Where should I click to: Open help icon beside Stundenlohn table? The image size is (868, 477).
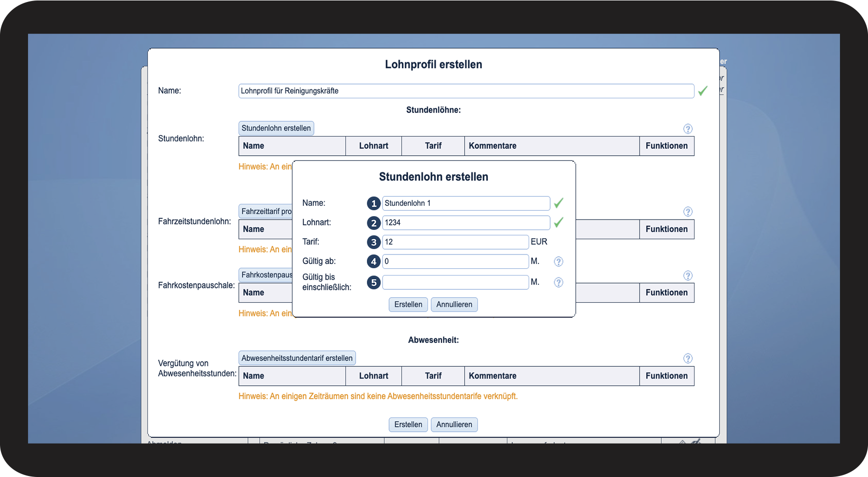tap(688, 129)
